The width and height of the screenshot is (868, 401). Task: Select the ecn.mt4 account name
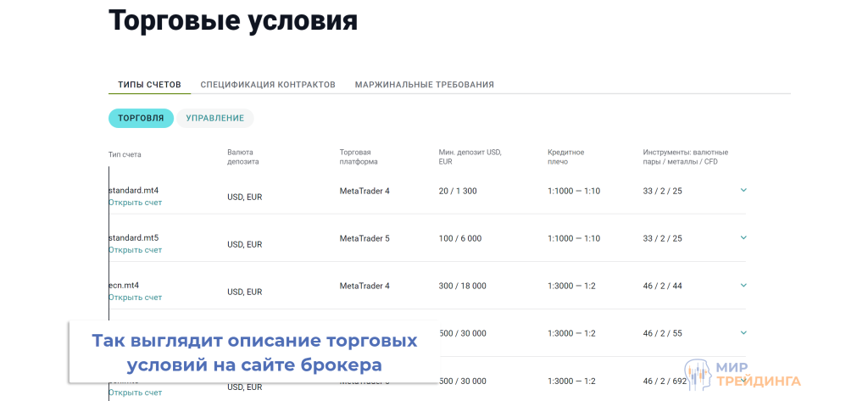click(x=124, y=285)
